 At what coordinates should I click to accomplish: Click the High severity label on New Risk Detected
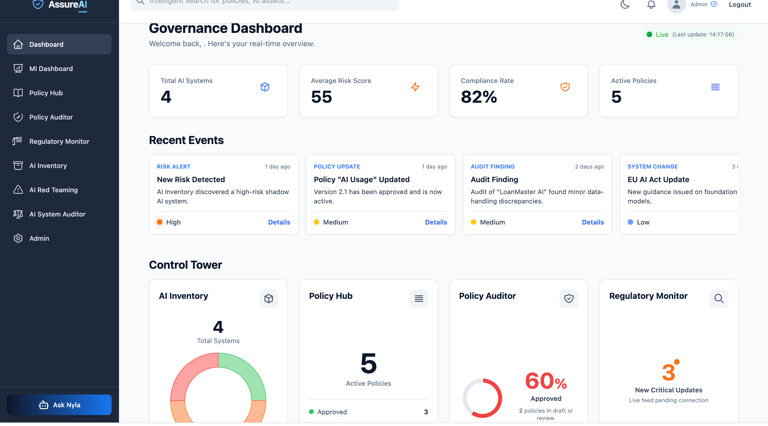point(173,222)
